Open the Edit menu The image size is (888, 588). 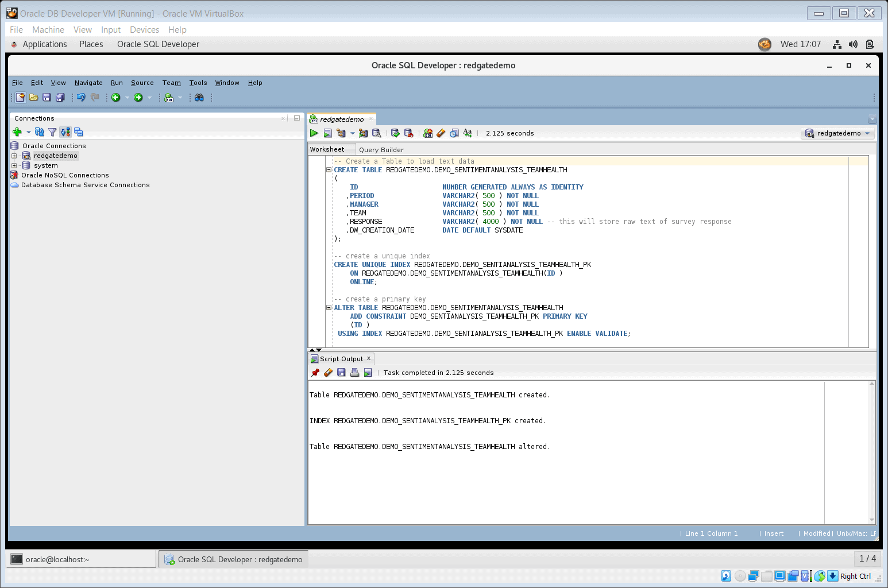click(x=37, y=83)
